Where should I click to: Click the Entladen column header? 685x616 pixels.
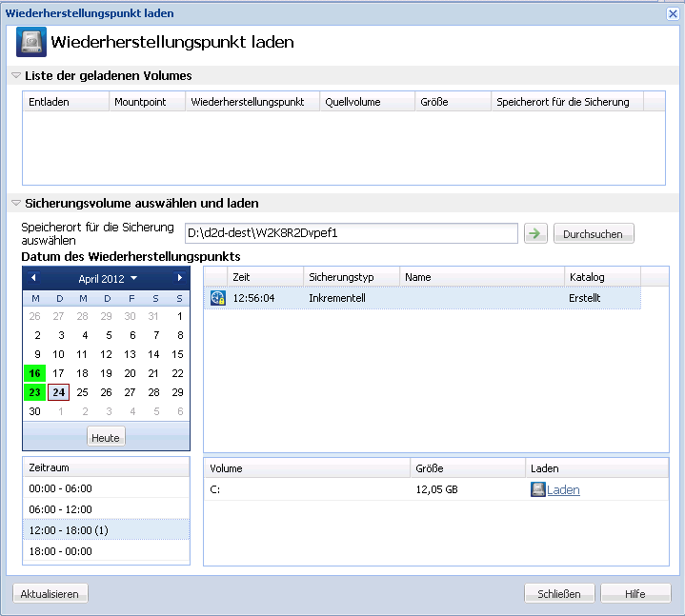66,102
